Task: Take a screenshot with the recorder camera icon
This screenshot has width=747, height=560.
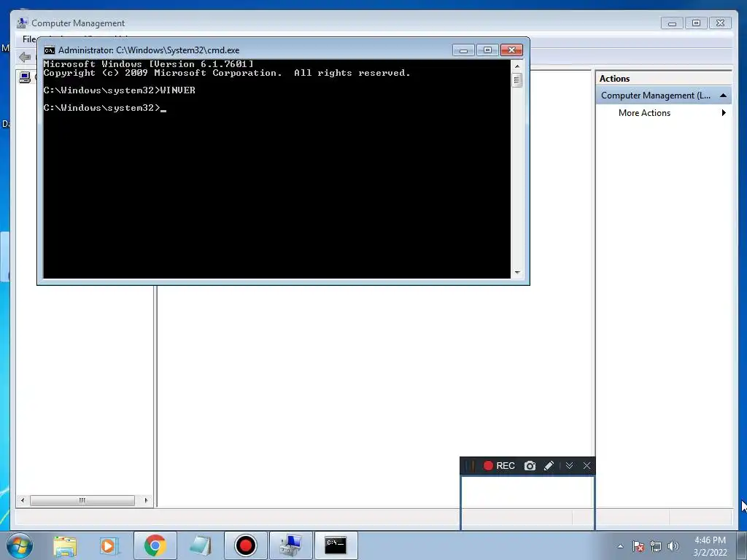Action: tap(530, 466)
